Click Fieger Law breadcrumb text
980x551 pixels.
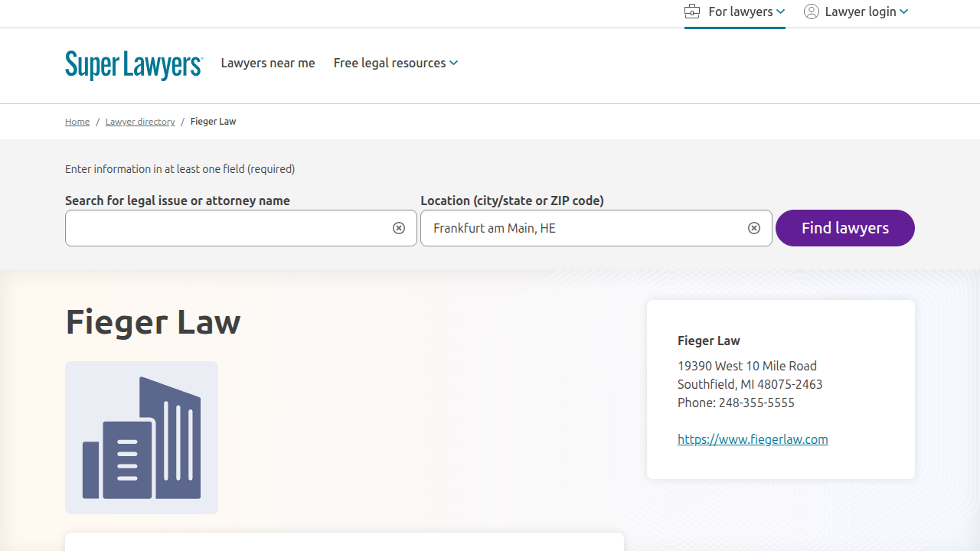click(213, 122)
